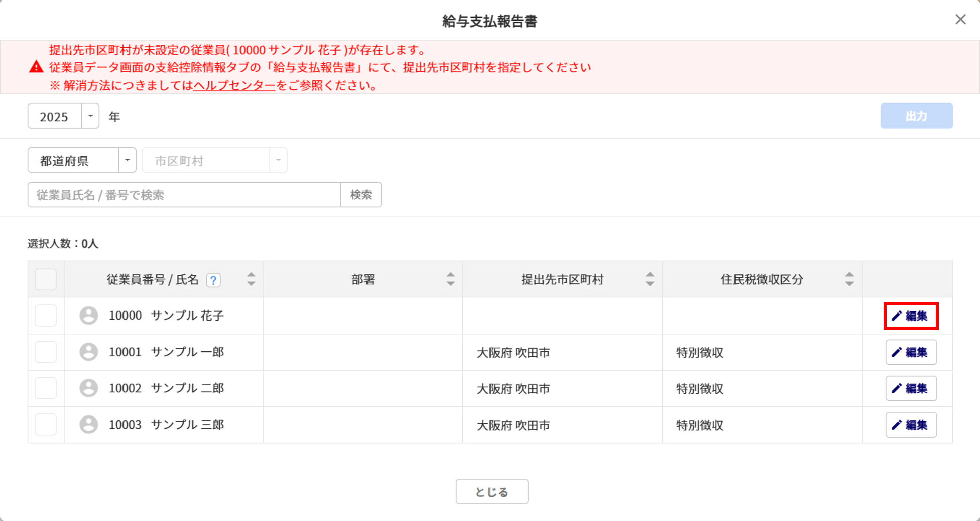The width and height of the screenshot is (980, 521).
Task: Select checkbox for 10002 サンプル 二郎
Action: point(46,388)
